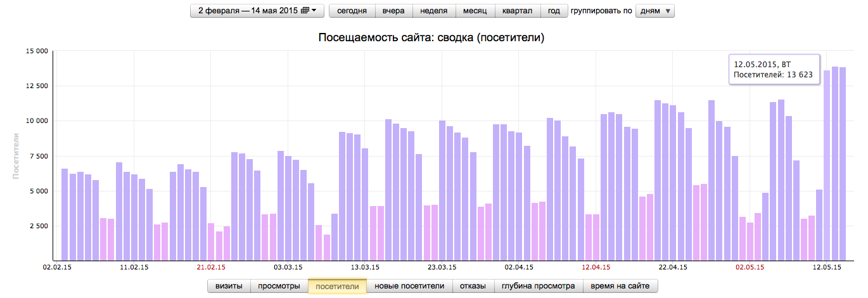Show the глубина просмотра metric
868x298 pixels.
click(539, 286)
